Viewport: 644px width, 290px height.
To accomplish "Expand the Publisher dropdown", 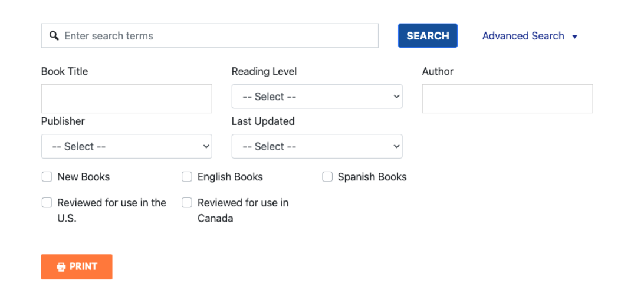I will (x=126, y=146).
